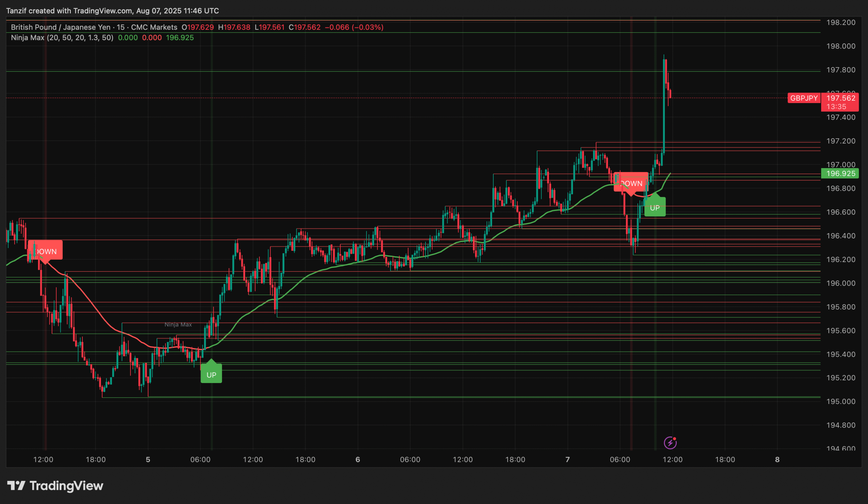Click the close value C197.562 in the legend

pos(304,27)
